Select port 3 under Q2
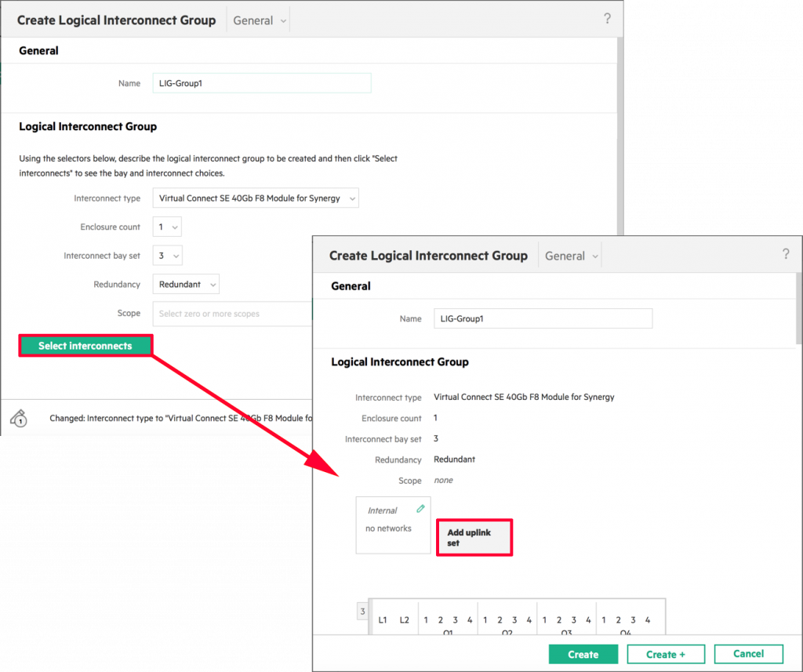 514,619
